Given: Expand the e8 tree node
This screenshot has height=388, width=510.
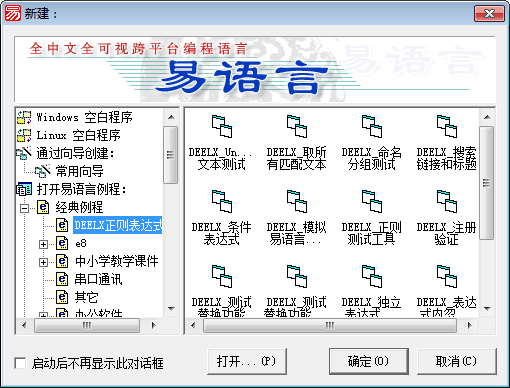Looking at the screenshot, I should tap(43, 244).
